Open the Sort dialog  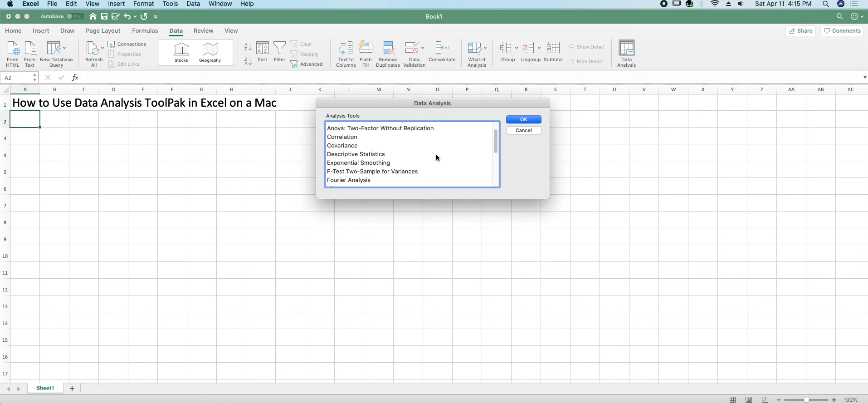(263, 52)
